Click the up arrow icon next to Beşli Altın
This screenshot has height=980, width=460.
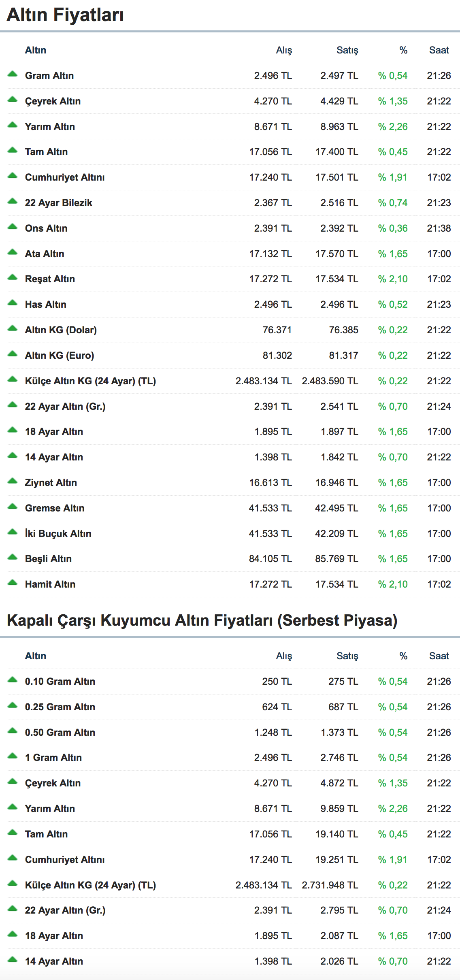tap(13, 557)
